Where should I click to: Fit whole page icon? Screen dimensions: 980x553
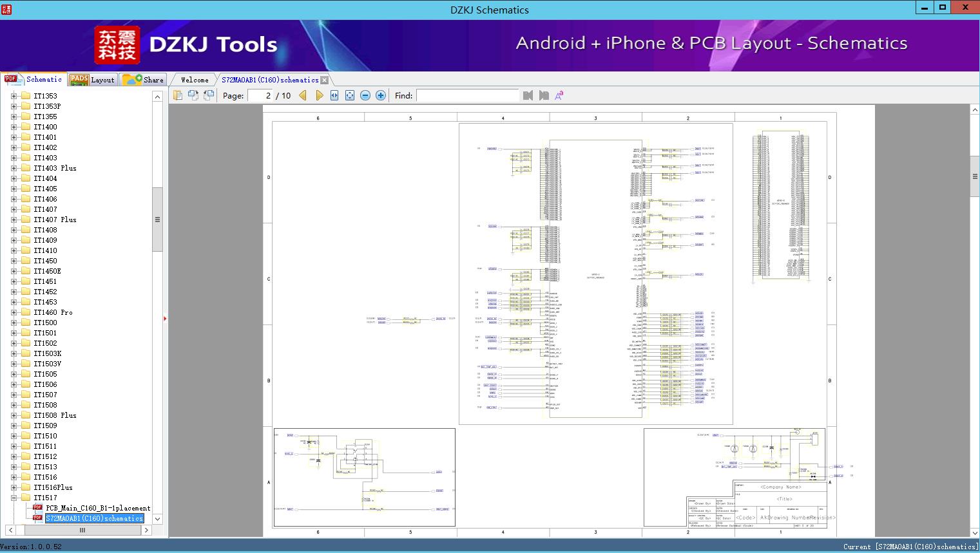pyautogui.click(x=350, y=95)
